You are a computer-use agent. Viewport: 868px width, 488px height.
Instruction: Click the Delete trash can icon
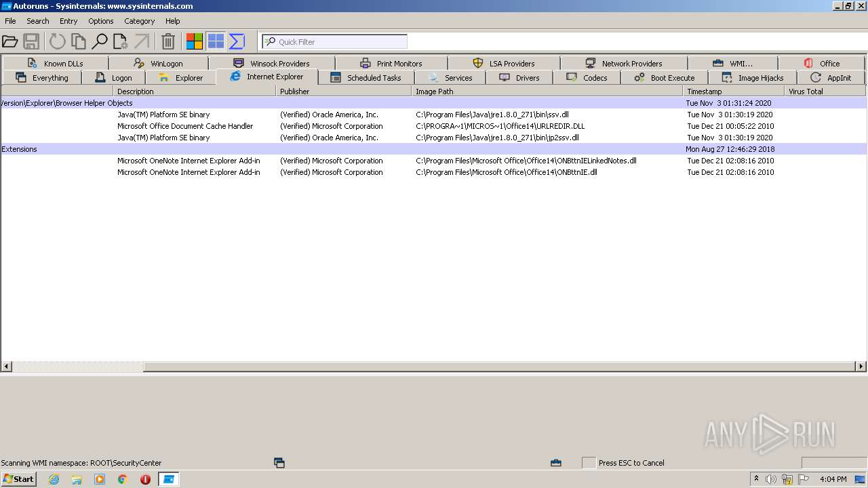[168, 41]
